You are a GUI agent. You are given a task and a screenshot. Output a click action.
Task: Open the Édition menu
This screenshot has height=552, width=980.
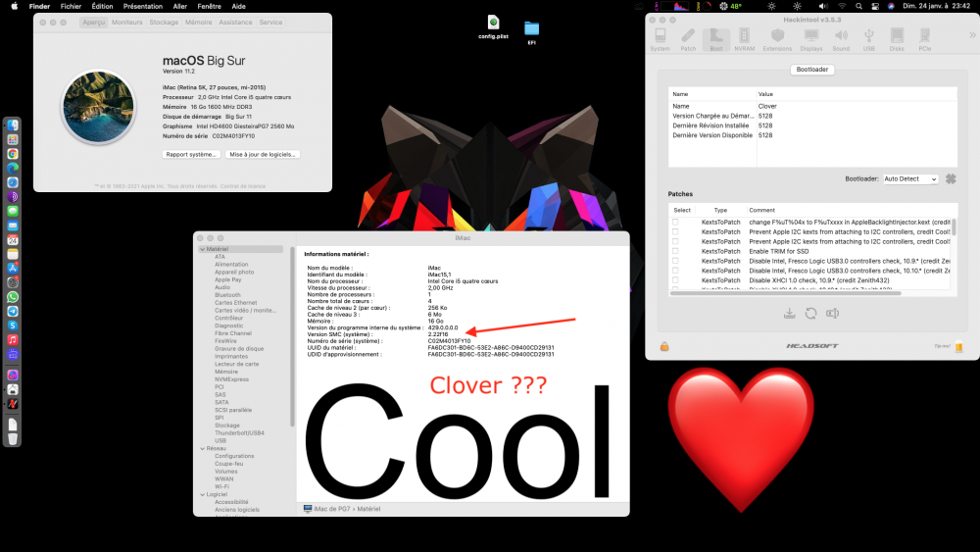pyautogui.click(x=103, y=6)
